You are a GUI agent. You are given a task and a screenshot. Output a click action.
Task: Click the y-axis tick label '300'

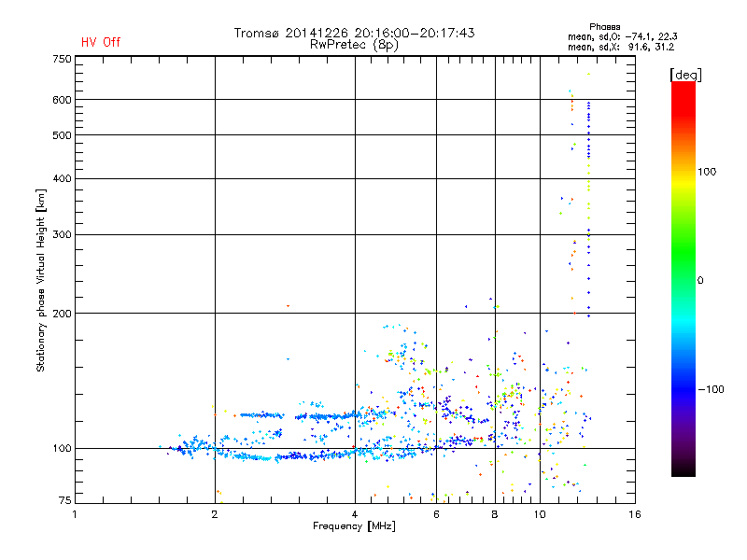(x=62, y=234)
